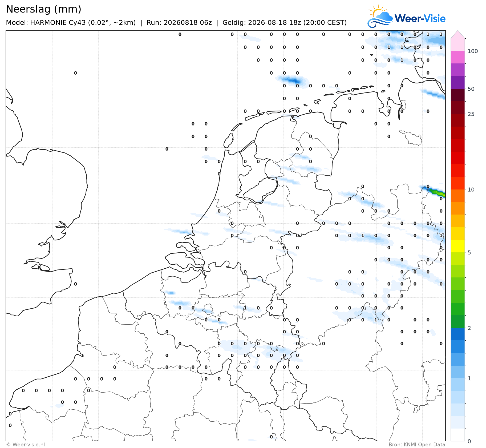Select the orange swatch below 10
The width and height of the screenshot is (486, 448).
point(458,196)
